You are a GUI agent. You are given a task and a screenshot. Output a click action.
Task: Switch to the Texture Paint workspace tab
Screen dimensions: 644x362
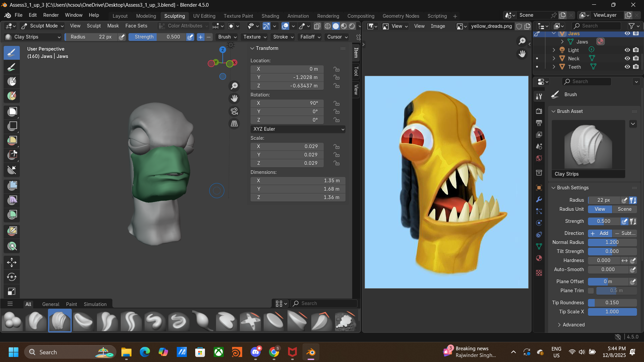[x=238, y=16]
